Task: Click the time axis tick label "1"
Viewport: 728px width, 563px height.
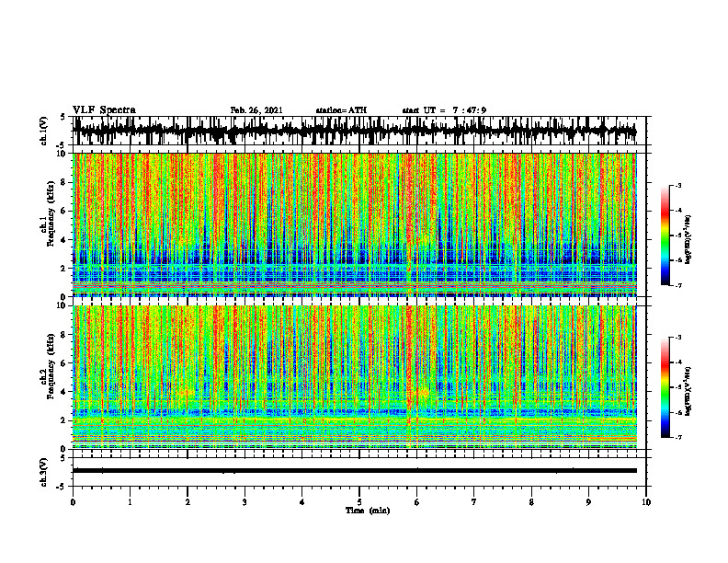Action: (x=130, y=502)
